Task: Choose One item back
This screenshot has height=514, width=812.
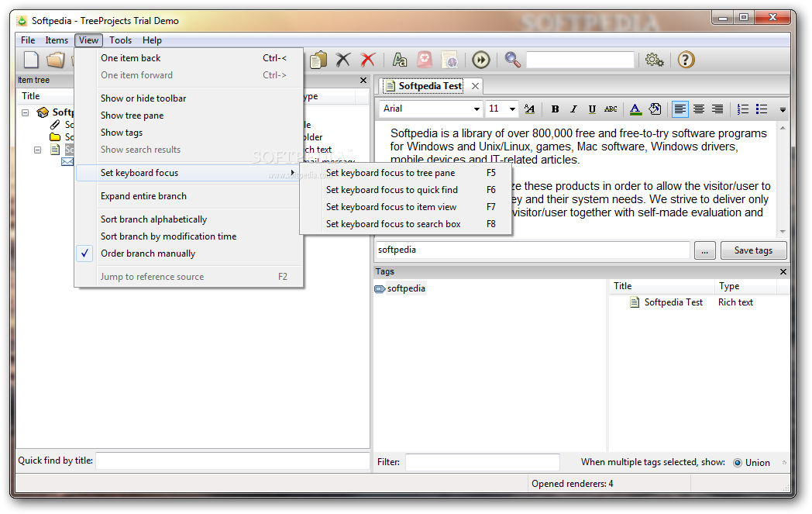Action: coord(188,58)
